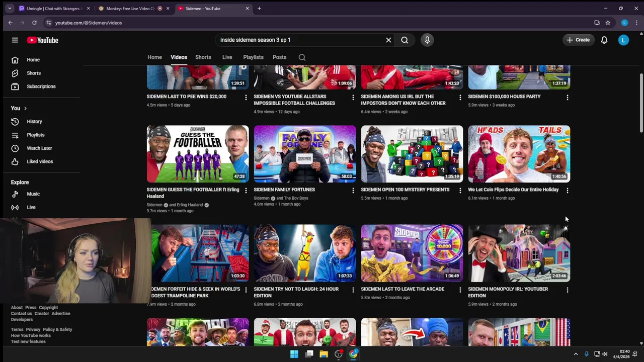Reload the page in Chrome
This screenshot has height=362, width=644.
(x=34, y=23)
